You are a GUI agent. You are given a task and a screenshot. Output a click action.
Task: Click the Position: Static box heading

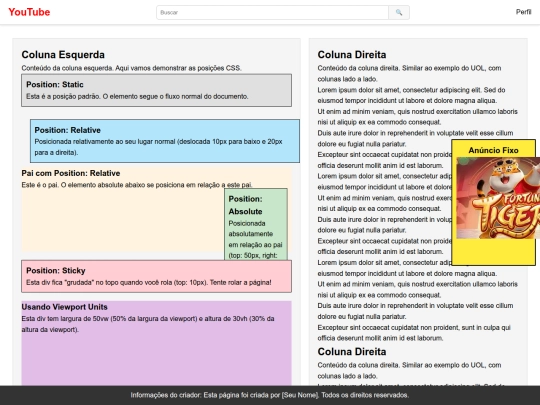55,84
